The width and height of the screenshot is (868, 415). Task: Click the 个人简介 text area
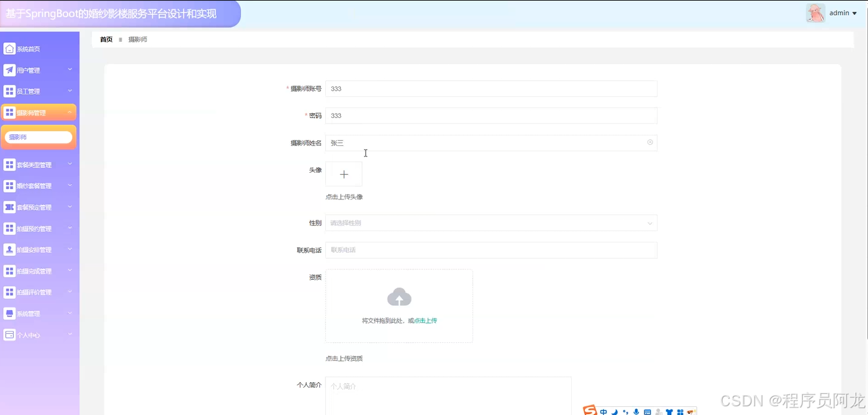(448, 396)
